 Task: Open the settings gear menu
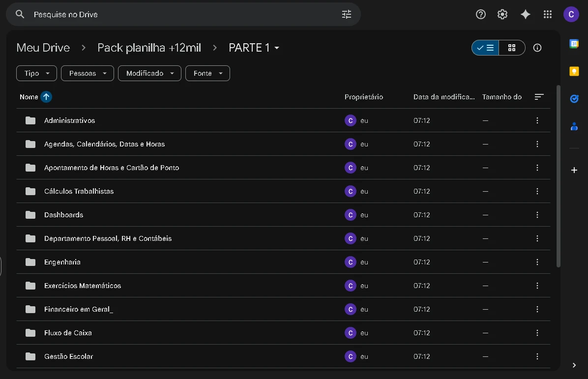coord(502,14)
